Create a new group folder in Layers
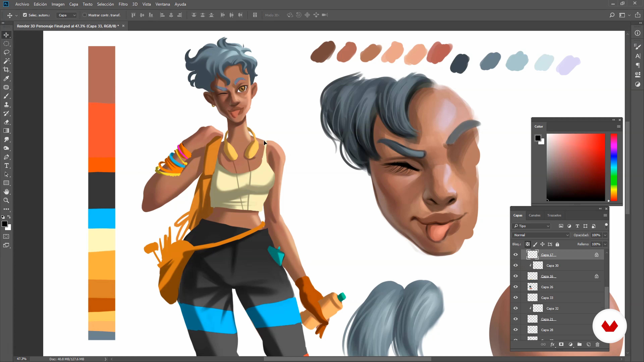Image resolution: width=644 pixels, height=362 pixels. (579, 345)
